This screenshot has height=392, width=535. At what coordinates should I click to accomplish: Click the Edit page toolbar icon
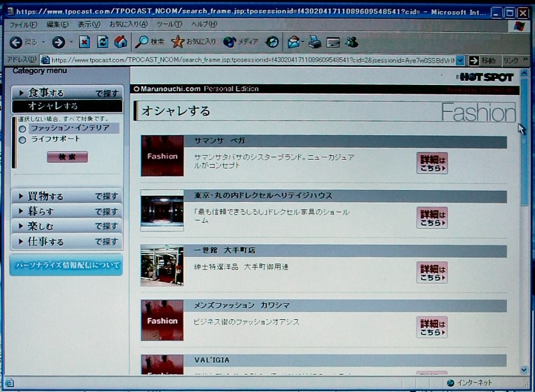click(333, 42)
